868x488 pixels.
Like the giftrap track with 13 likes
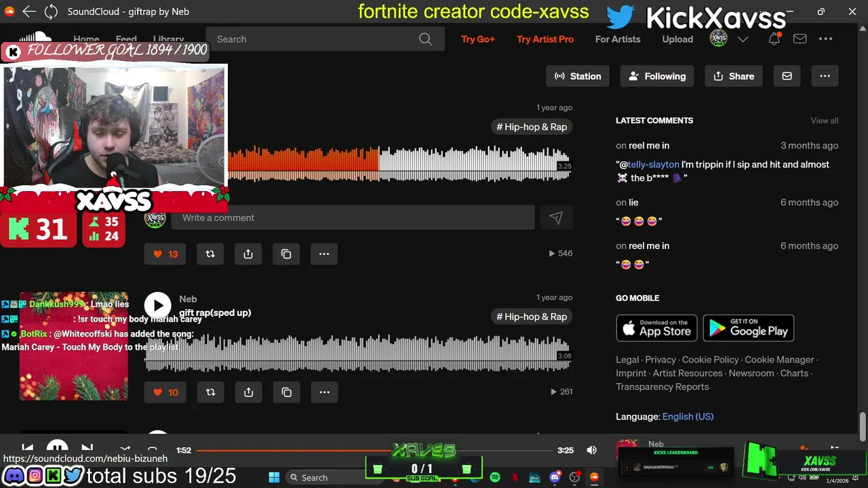165,254
